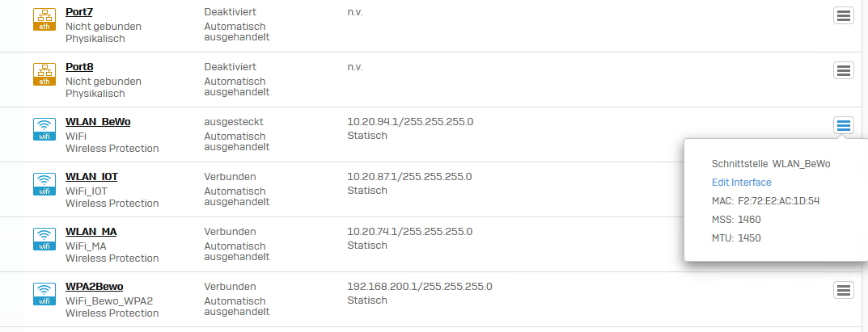Image resolution: width=868 pixels, height=332 pixels.
Task: Open the WPA2Bewo interface link
Action: [95, 287]
